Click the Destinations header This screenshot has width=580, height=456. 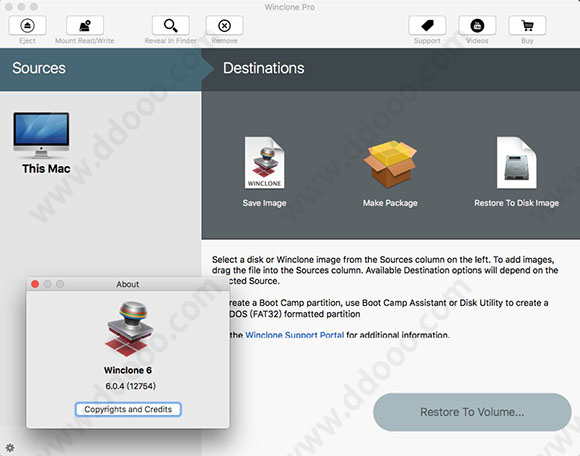[x=264, y=68]
